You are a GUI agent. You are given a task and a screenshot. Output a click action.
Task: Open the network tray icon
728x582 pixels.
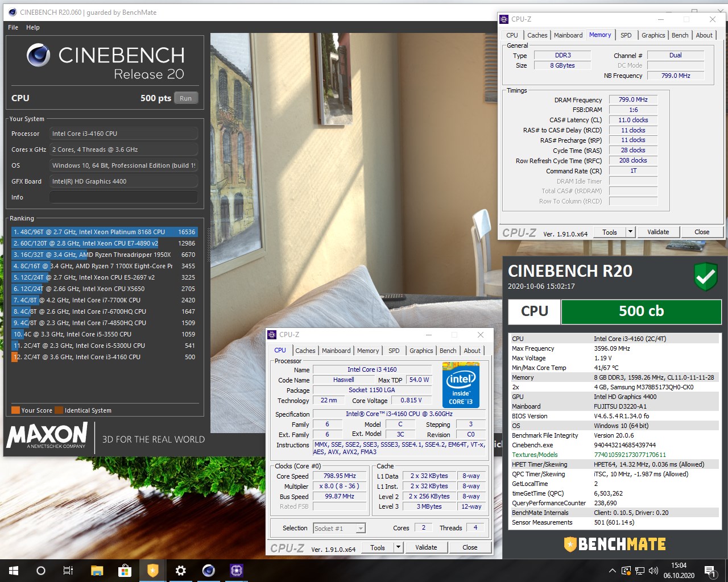640,571
